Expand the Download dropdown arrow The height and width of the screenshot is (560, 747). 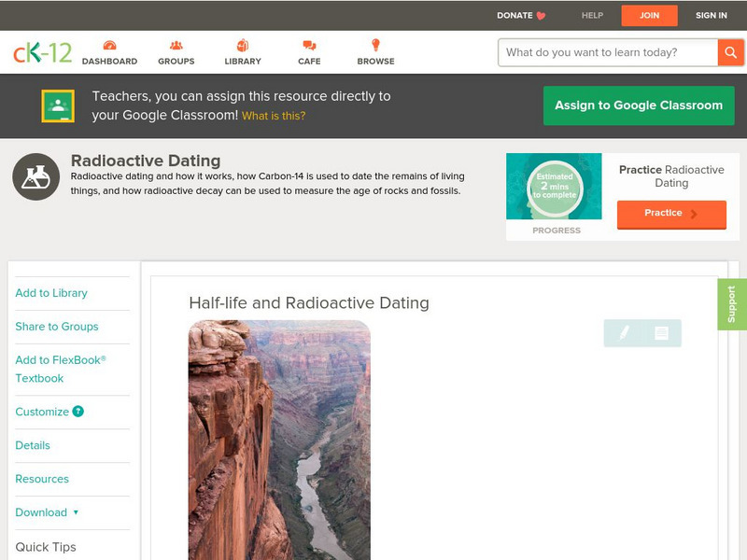(76, 512)
